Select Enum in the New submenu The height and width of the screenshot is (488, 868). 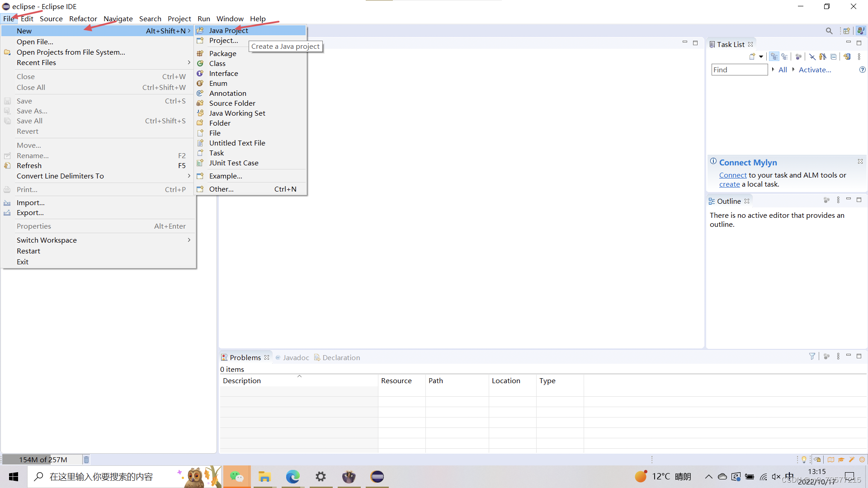pos(251,83)
